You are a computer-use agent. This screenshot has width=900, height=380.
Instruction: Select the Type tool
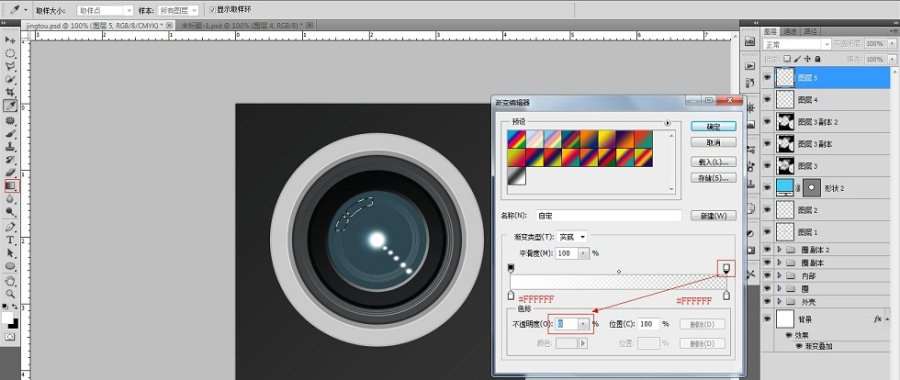[10, 240]
